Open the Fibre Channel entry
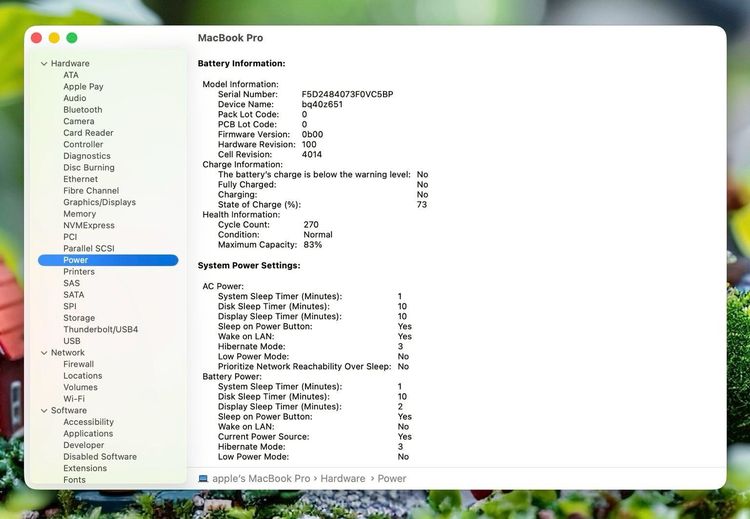750x519 pixels. [91, 190]
